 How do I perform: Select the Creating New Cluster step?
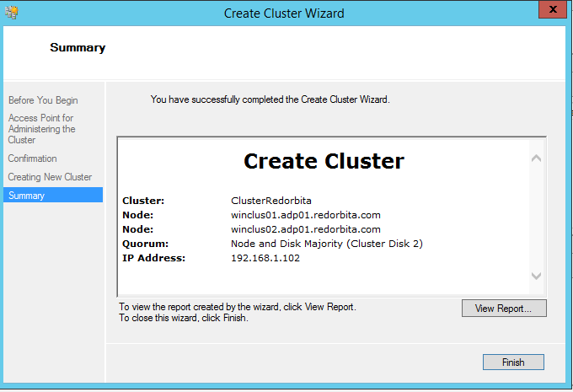(x=51, y=177)
